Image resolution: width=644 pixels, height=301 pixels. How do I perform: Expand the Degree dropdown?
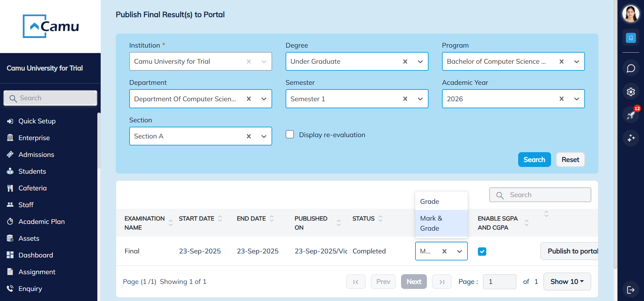(x=420, y=62)
